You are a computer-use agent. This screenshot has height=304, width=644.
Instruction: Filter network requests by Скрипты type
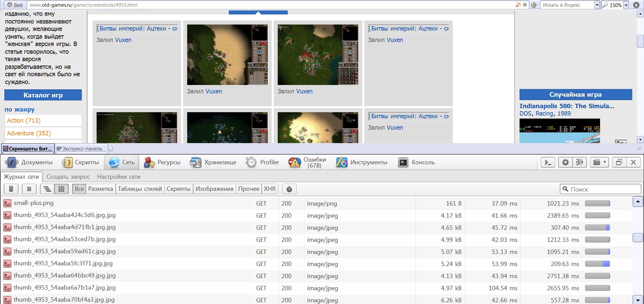click(x=178, y=189)
